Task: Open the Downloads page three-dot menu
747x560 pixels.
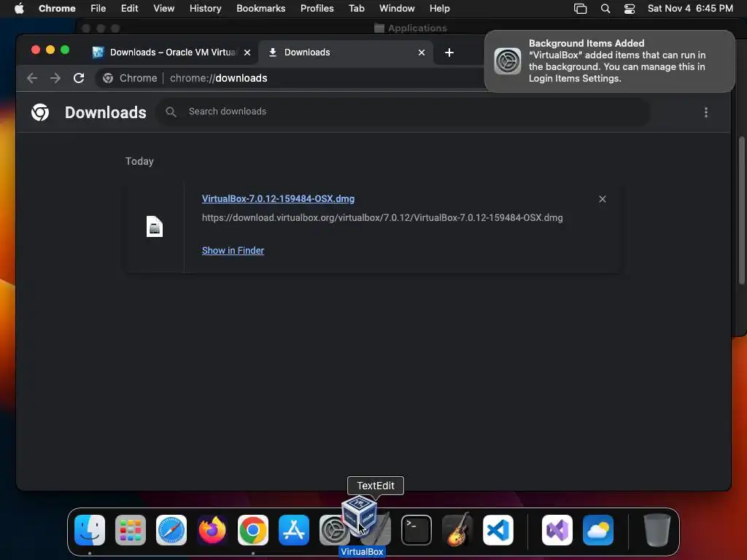Action: coord(706,112)
